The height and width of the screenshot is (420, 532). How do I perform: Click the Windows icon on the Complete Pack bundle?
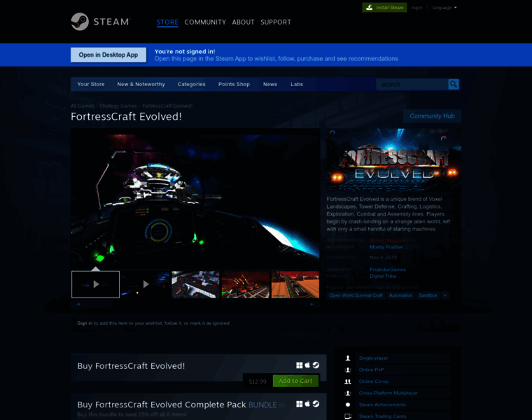pyautogui.click(x=300, y=404)
